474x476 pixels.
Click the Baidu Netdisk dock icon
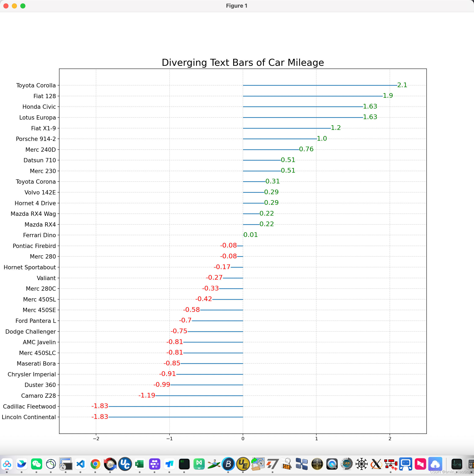7,464
